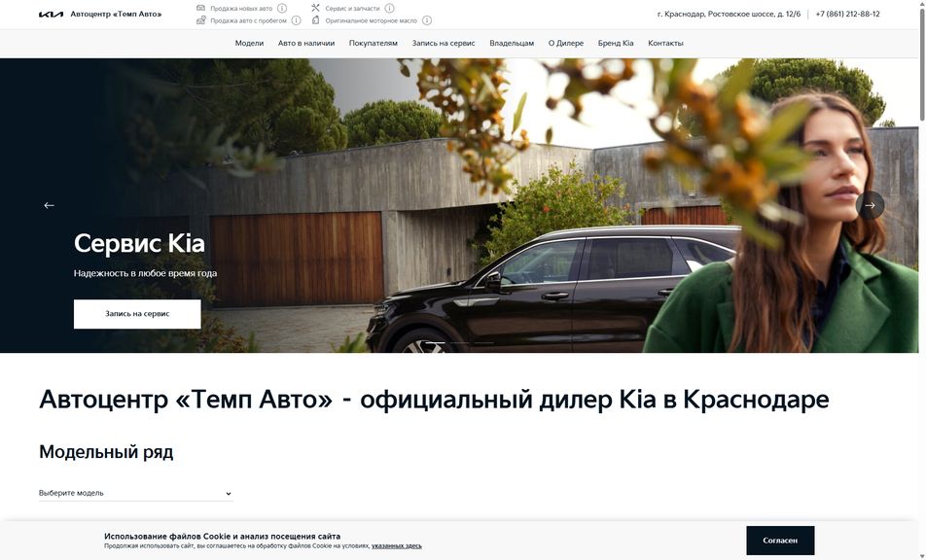Click the Сервис Kia banner heading
Image resolution: width=926 pixels, height=560 pixels.
pos(139,243)
